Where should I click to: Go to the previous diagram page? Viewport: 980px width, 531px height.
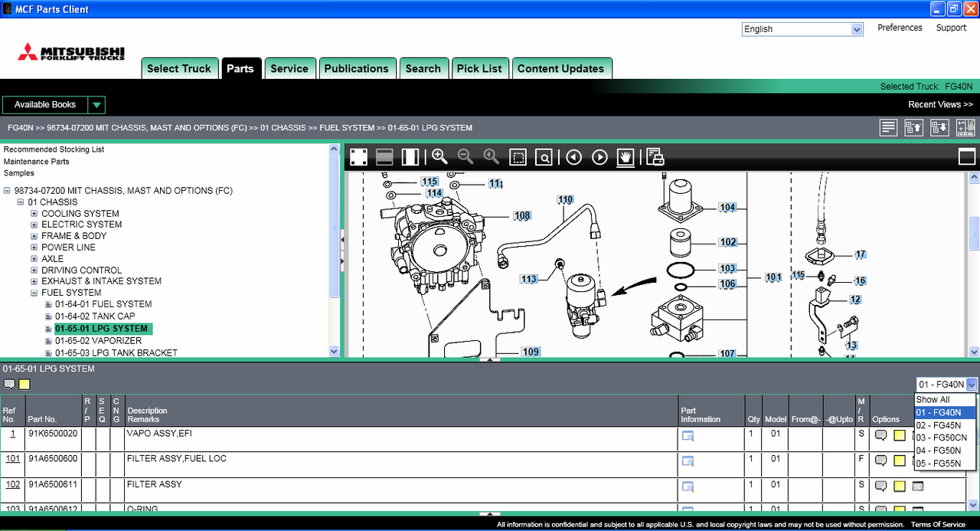pyautogui.click(x=573, y=157)
